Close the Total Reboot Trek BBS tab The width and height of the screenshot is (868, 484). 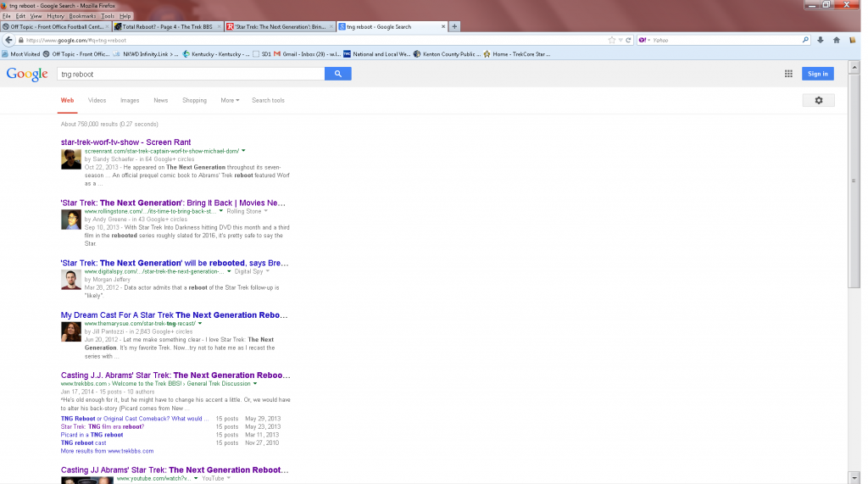pos(220,26)
